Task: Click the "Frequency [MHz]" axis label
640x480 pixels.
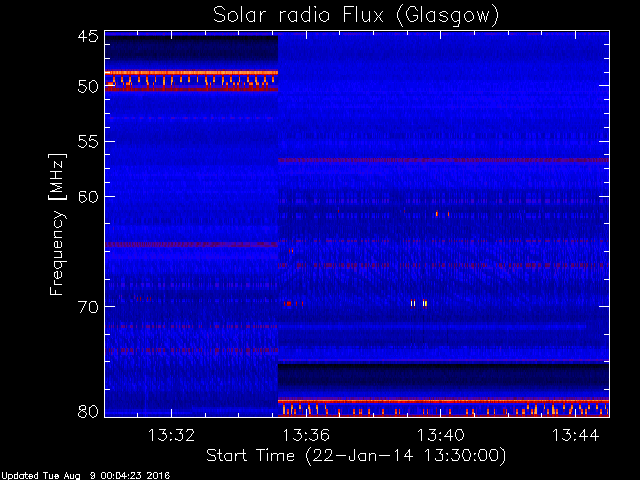Action: click(57, 224)
